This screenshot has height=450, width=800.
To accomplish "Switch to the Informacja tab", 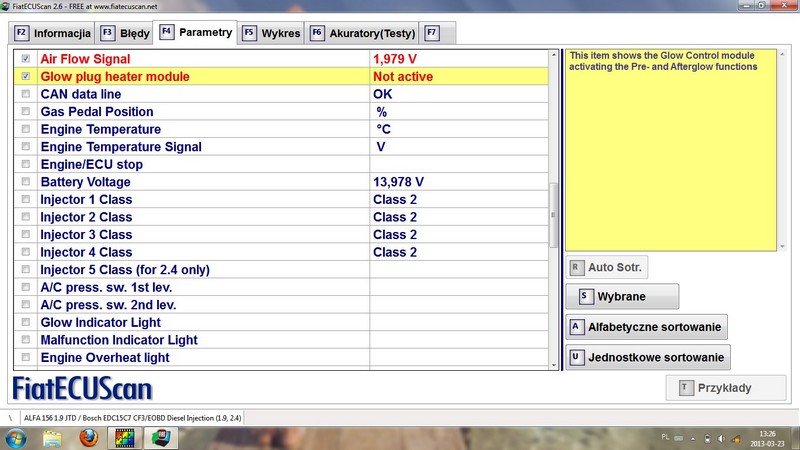I will [x=52, y=33].
